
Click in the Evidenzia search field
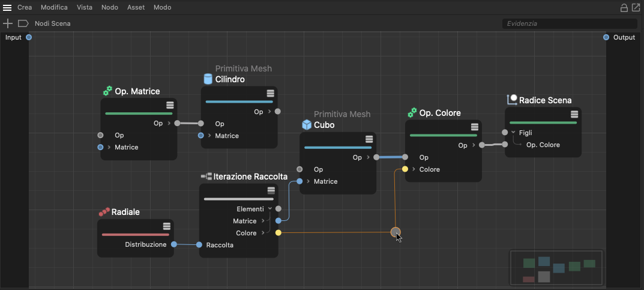tap(570, 23)
